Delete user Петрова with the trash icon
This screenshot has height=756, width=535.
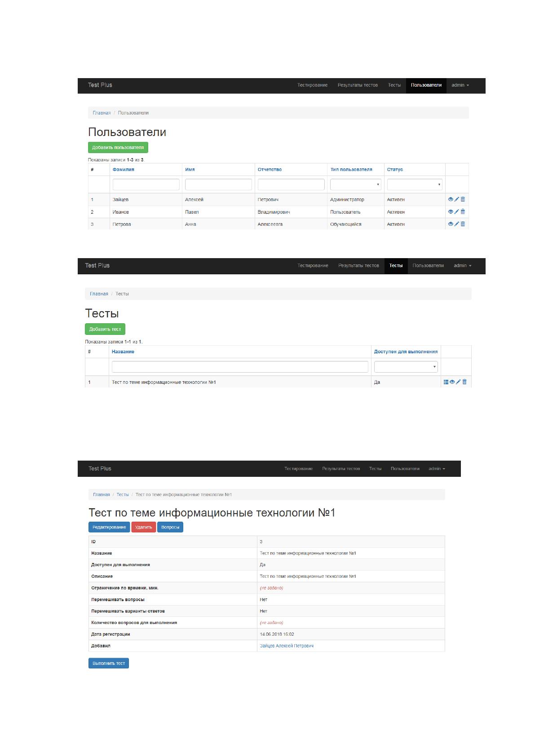coord(463,224)
